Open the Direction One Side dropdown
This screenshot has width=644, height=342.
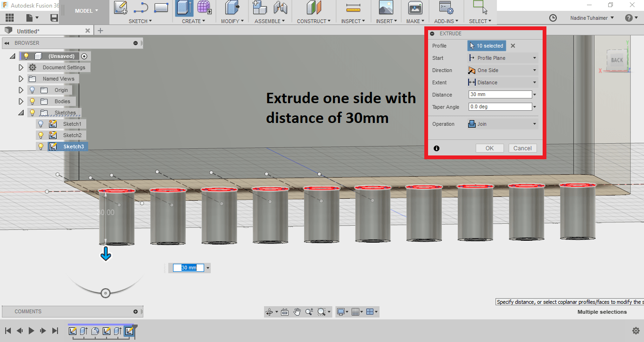503,70
